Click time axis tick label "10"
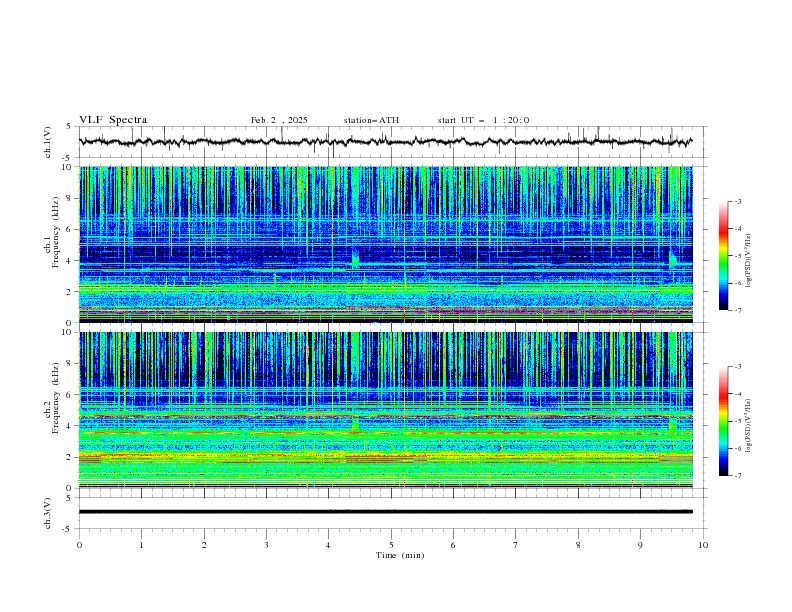Screen dimensions: 792x612 point(703,545)
